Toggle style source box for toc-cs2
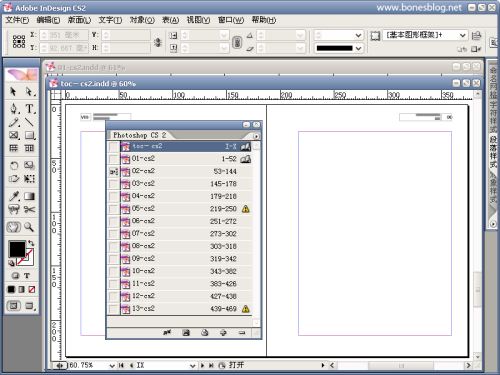This screenshot has height=375, width=500. pyautogui.click(x=114, y=147)
